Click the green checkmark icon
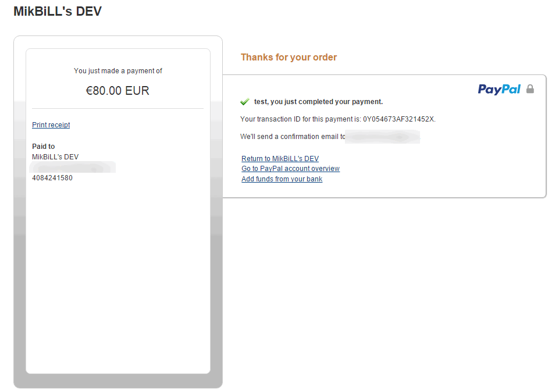 (x=245, y=102)
